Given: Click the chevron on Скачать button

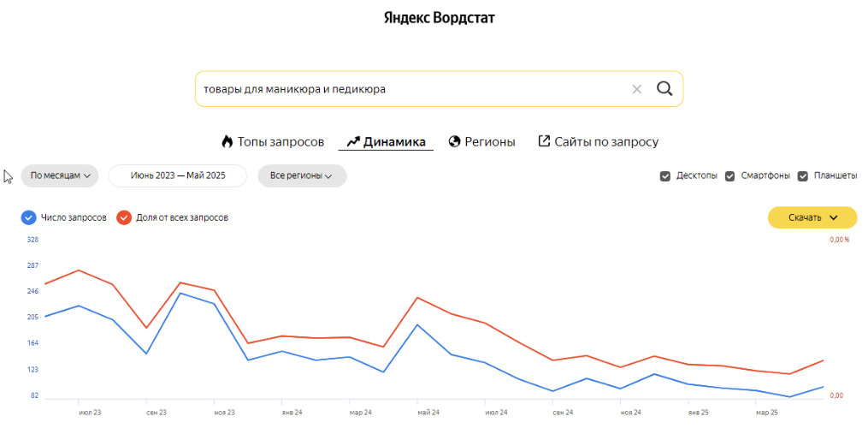Looking at the screenshot, I should click(834, 217).
